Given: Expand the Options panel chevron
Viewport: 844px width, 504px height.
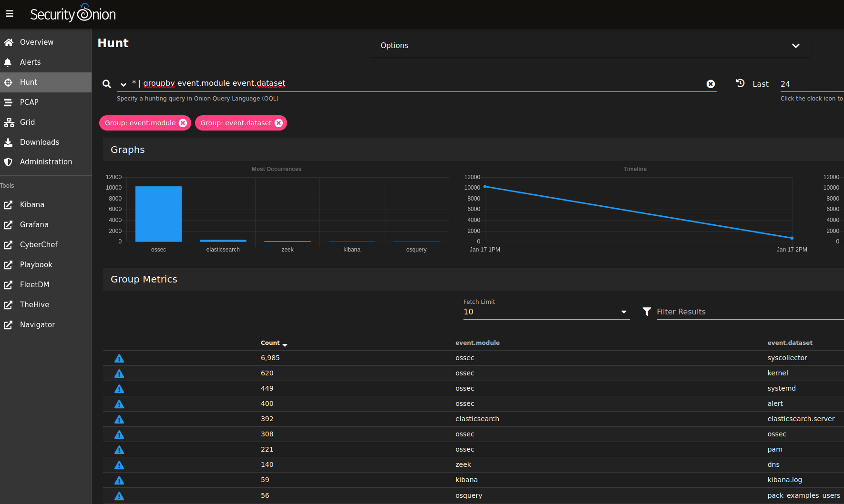Looking at the screenshot, I should (795, 46).
